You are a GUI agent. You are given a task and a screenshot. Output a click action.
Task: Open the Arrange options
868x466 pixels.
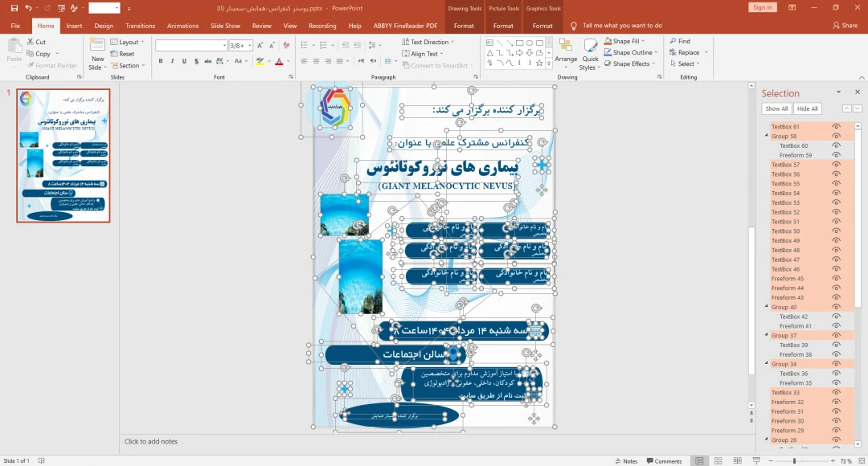pos(566,52)
